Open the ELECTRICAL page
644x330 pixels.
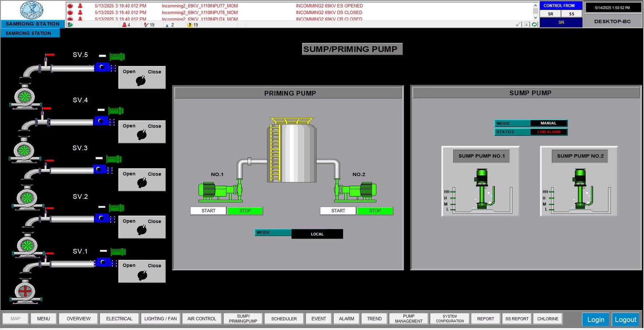pos(119,319)
